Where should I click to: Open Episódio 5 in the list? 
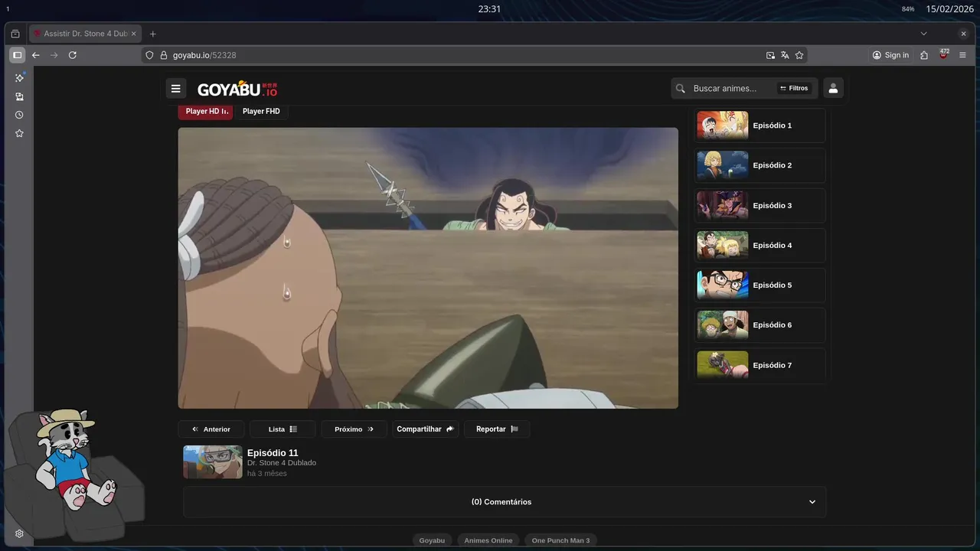(760, 285)
